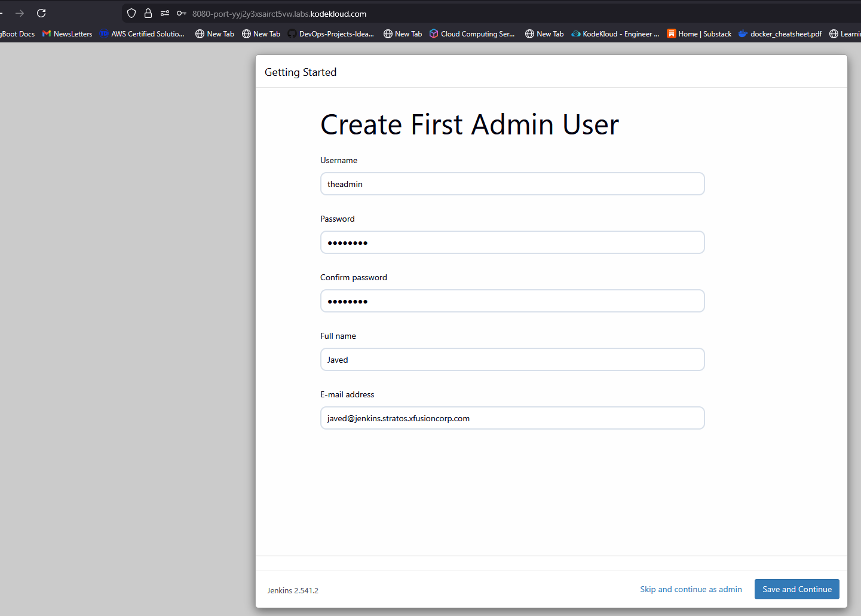Click the key saved-password icon
Image resolution: width=861 pixels, height=616 pixels.
[181, 13]
